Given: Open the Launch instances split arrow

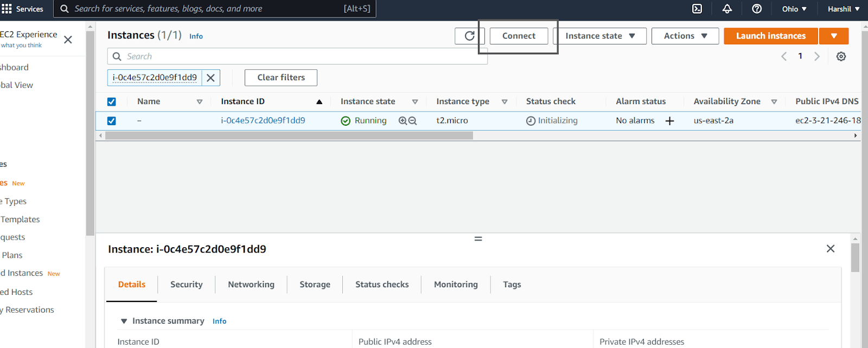Looking at the screenshot, I should (x=834, y=36).
